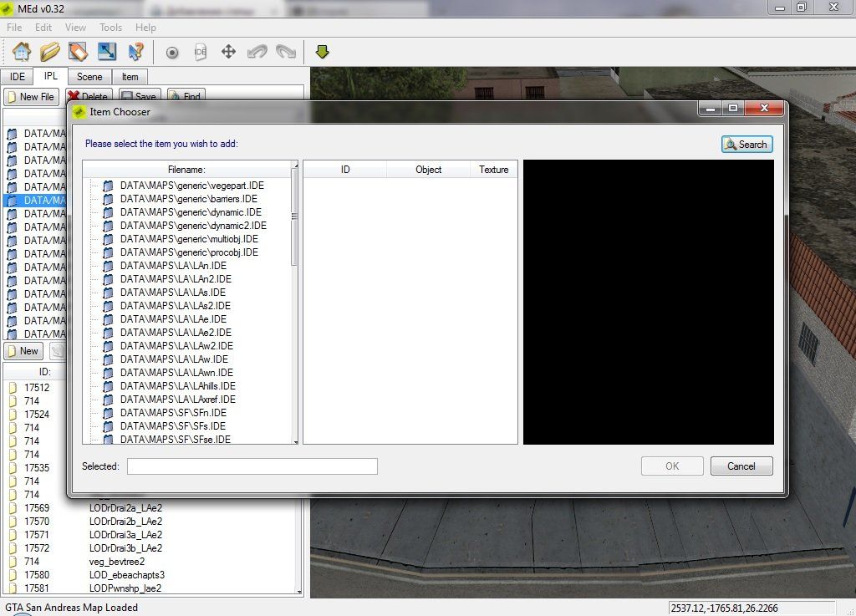Click the orange tag toolbar icon
The width and height of the screenshot is (856, 616).
78,52
